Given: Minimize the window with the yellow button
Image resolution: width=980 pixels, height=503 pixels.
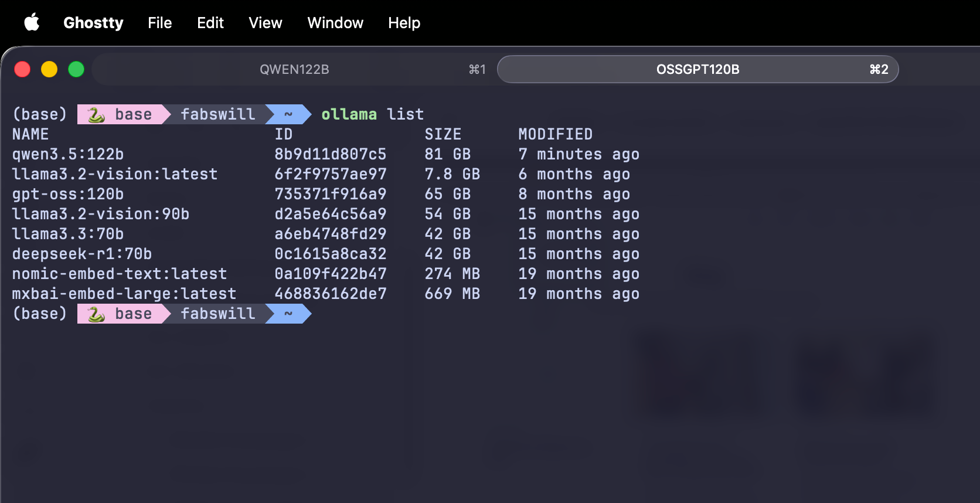Looking at the screenshot, I should pyautogui.click(x=49, y=69).
